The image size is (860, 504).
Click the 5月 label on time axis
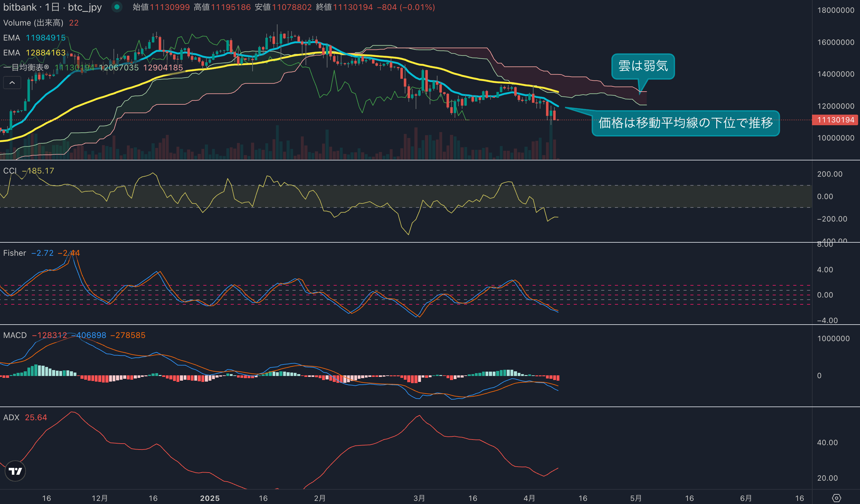635,498
